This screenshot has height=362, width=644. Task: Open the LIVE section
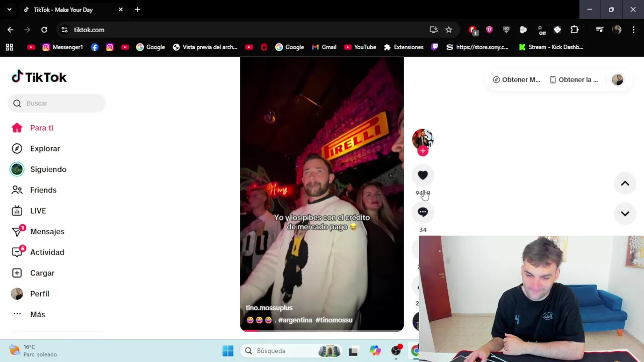pyautogui.click(x=29, y=211)
